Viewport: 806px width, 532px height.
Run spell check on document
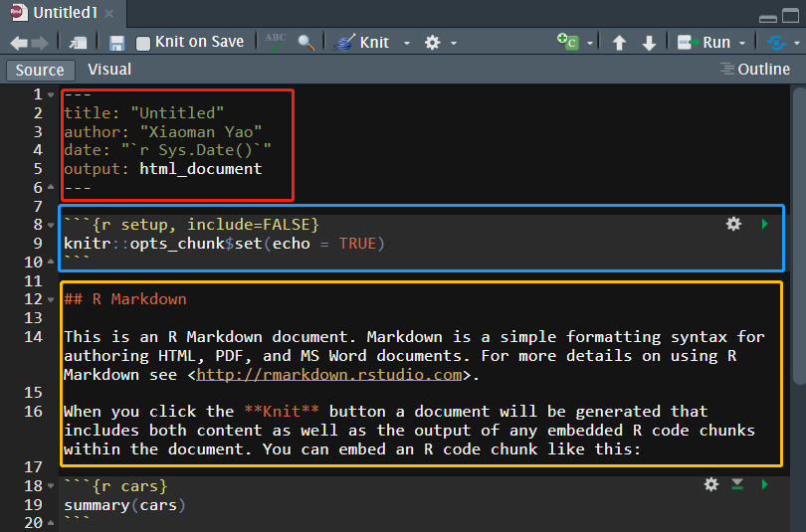click(x=276, y=42)
